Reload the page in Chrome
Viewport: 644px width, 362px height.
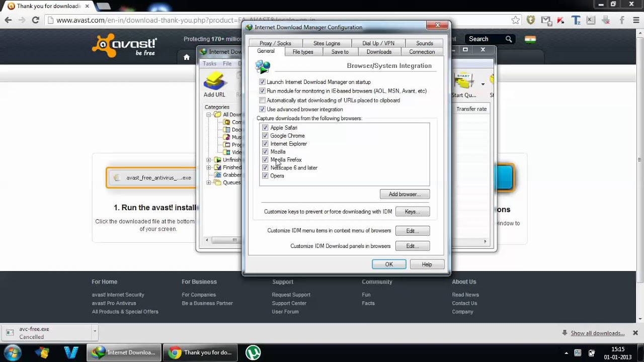point(35,20)
